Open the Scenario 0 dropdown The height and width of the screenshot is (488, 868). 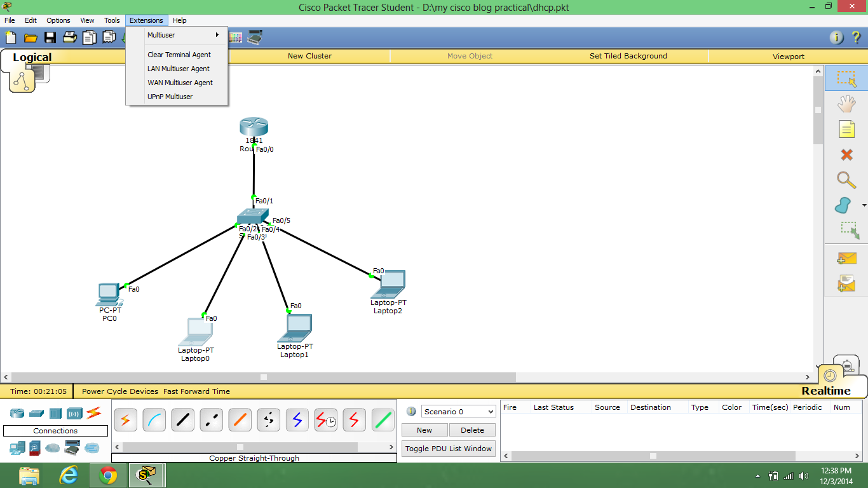coord(458,412)
